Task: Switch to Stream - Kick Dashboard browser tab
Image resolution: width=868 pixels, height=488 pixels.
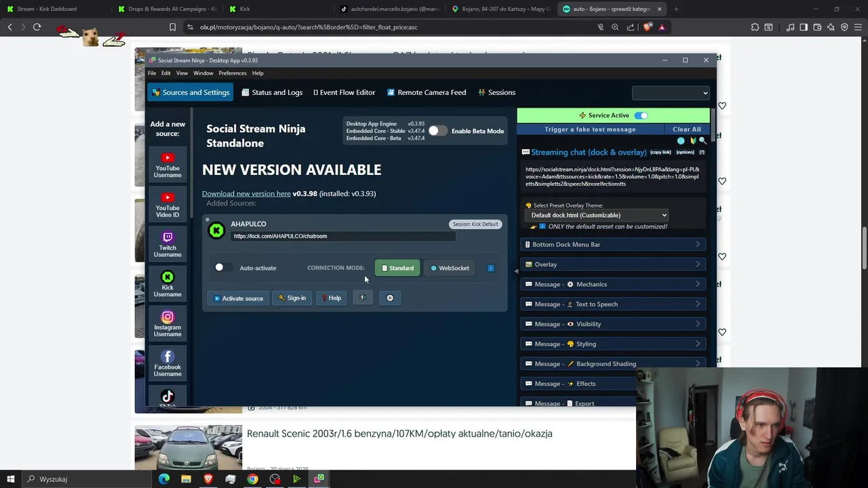Action: [47, 9]
